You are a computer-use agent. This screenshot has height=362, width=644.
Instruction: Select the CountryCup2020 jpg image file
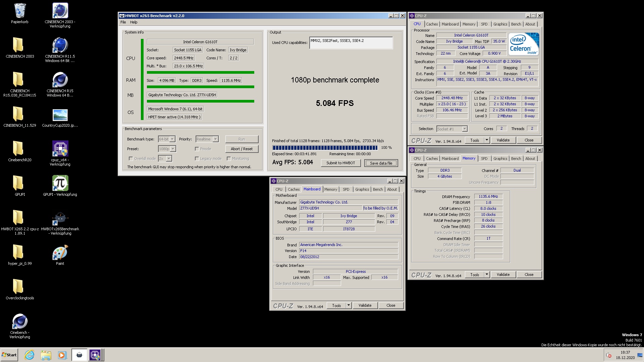[x=60, y=117]
